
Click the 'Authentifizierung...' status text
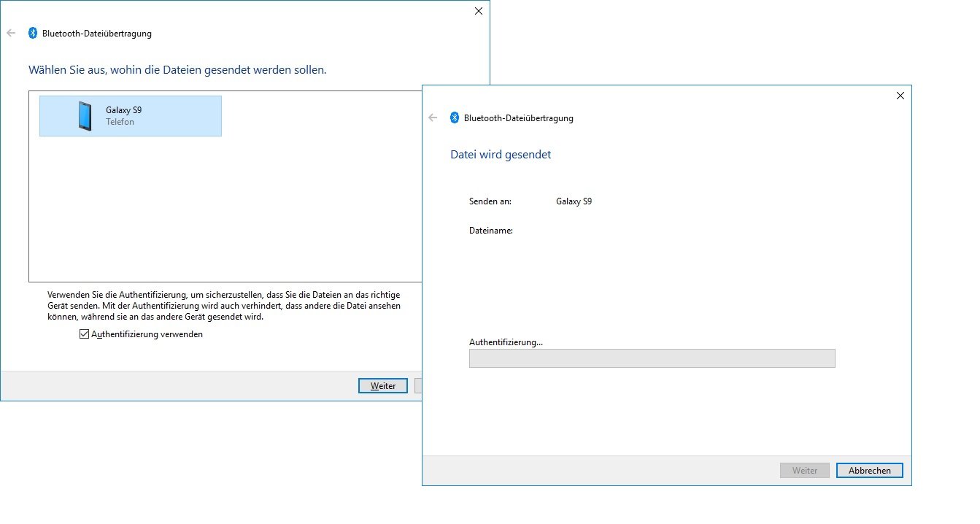[506, 342]
